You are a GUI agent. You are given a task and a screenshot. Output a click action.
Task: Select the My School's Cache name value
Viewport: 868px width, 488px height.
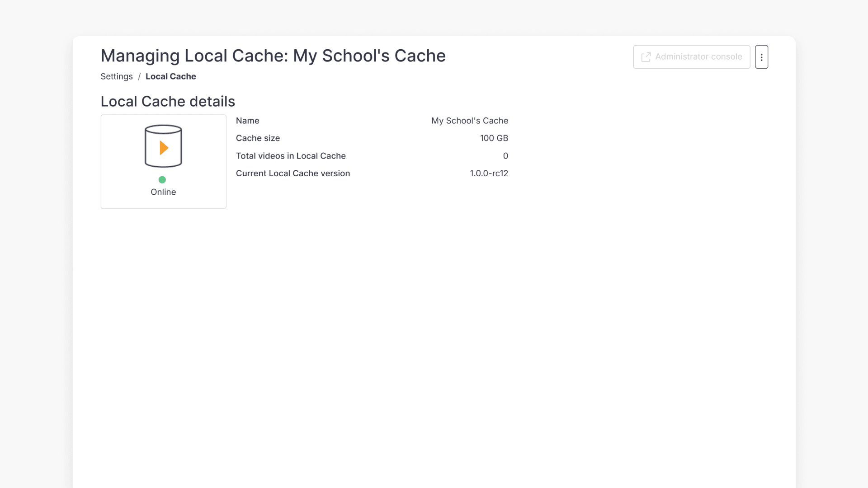[x=469, y=121]
